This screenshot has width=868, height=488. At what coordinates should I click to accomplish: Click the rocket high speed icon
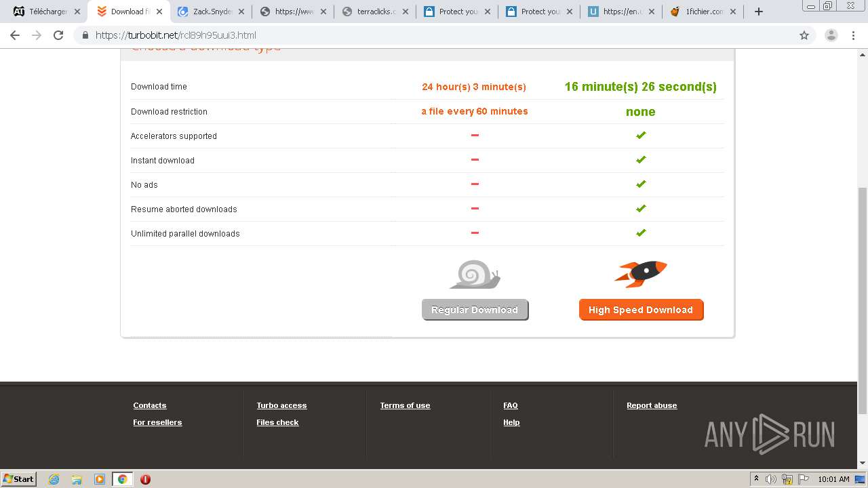641,274
